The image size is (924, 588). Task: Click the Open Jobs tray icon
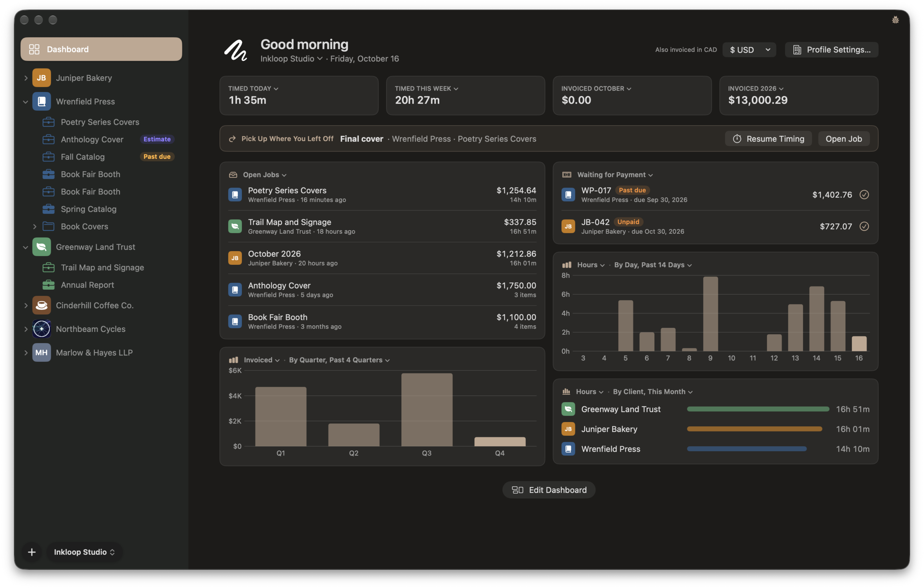click(233, 175)
